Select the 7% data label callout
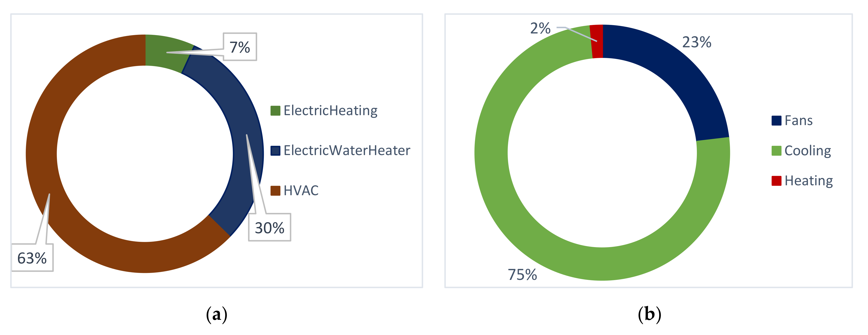Image resolution: width=868 pixels, height=335 pixels. pos(240,47)
